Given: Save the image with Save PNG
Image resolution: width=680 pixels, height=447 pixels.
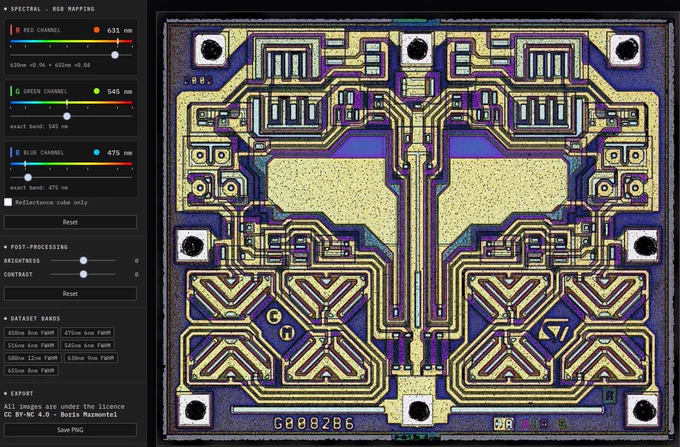Looking at the screenshot, I should pos(70,430).
